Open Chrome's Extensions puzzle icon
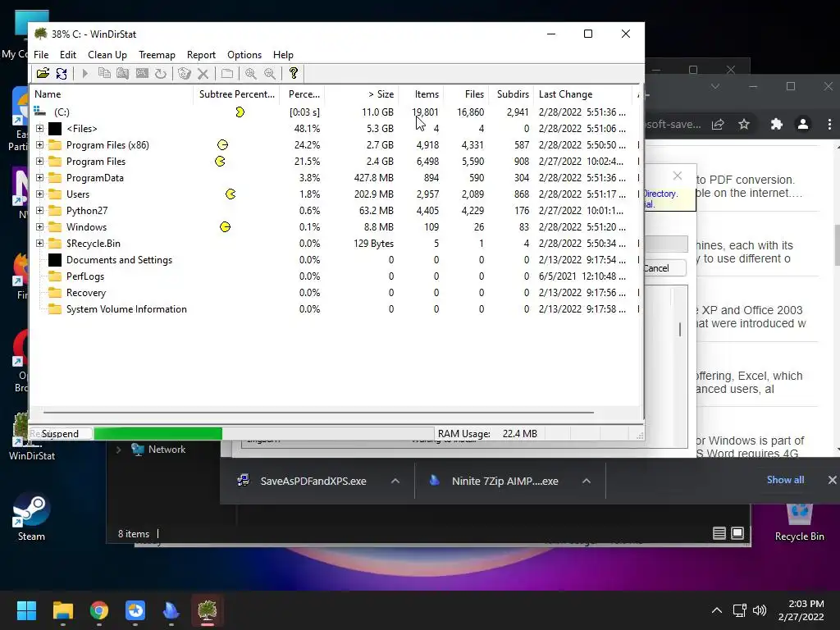The image size is (840, 630). point(776,125)
